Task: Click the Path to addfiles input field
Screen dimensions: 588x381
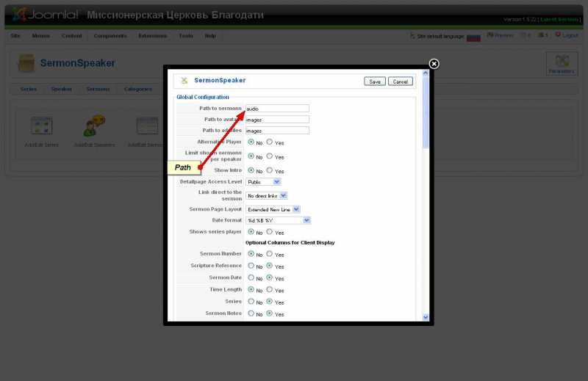Action: [277, 131]
